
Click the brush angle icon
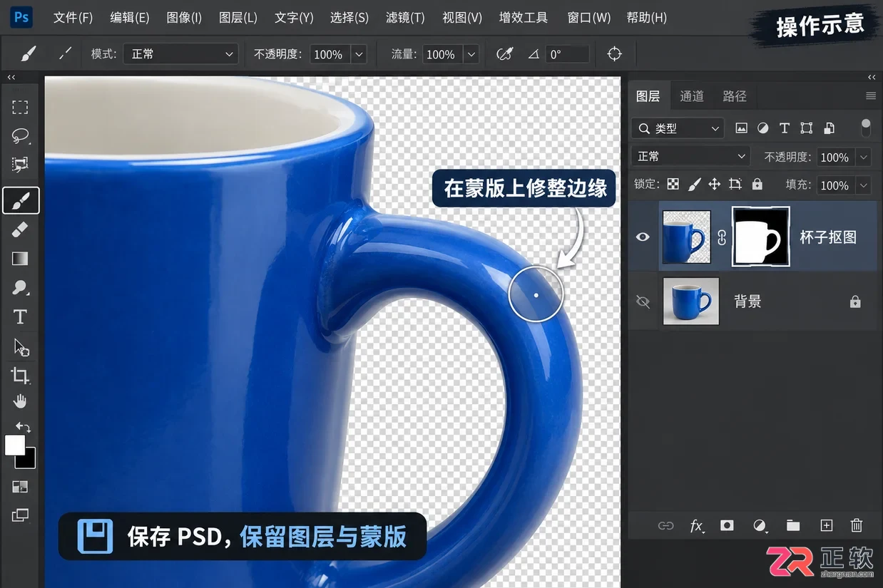click(x=534, y=54)
